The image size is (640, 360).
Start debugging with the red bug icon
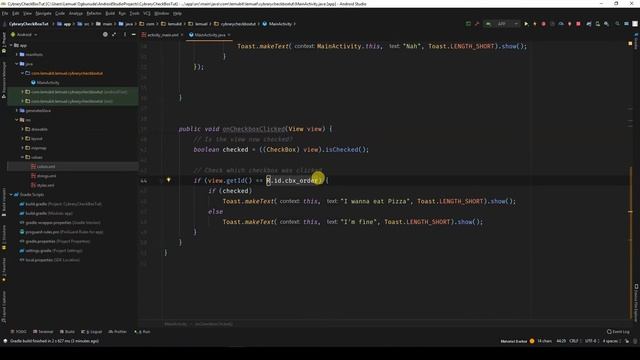tap(543, 24)
